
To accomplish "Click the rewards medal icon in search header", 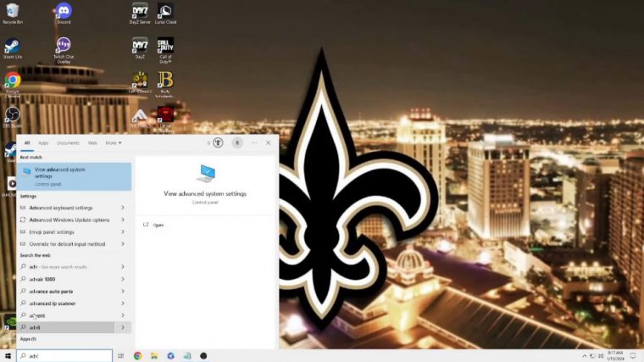I will 218,143.
